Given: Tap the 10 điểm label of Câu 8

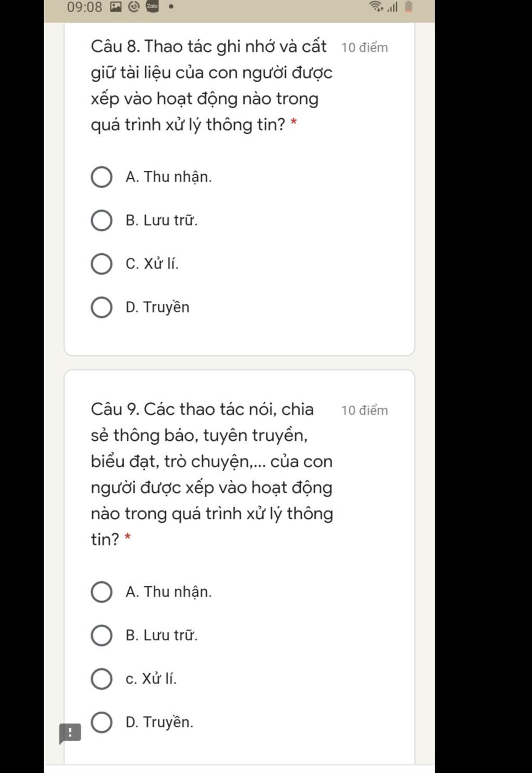Looking at the screenshot, I should tap(365, 48).
